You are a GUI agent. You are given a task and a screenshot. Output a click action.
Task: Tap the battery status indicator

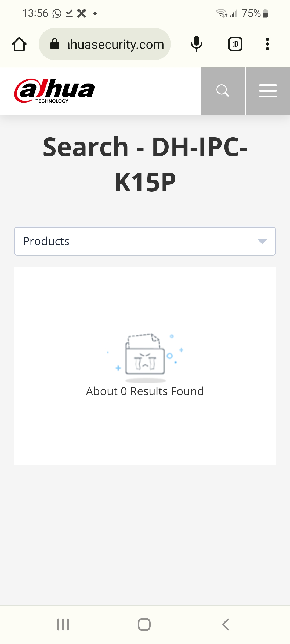tap(265, 13)
